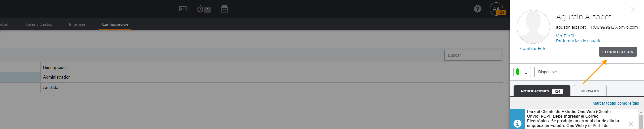Open the Configuración menu tab
644x129 pixels.
pyautogui.click(x=115, y=24)
